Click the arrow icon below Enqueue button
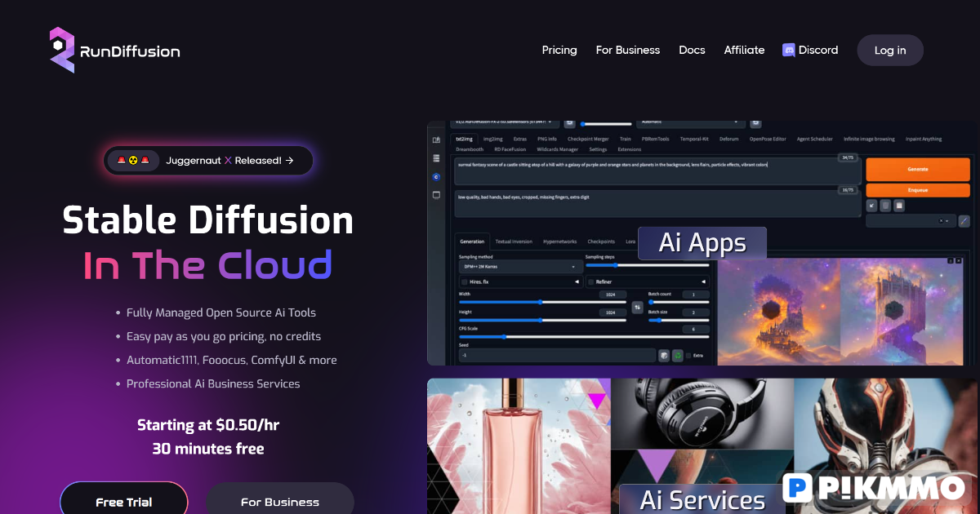 (x=871, y=206)
